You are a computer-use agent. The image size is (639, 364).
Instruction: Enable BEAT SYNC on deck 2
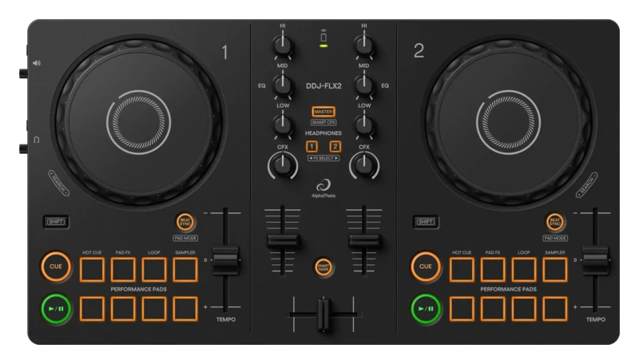(x=555, y=222)
